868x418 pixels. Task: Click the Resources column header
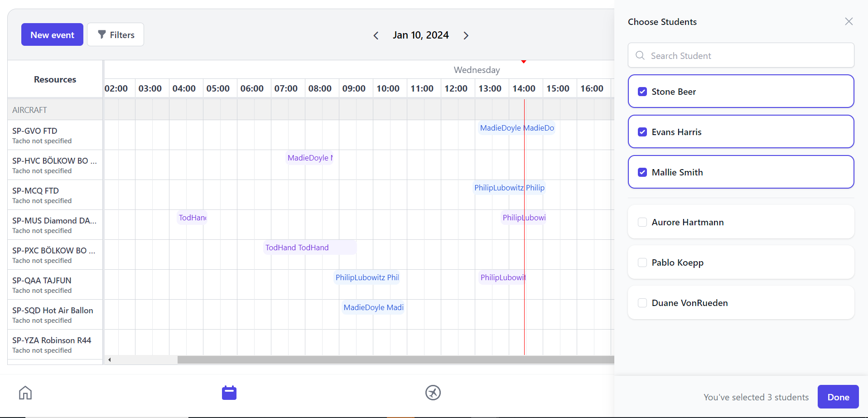pos(55,79)
